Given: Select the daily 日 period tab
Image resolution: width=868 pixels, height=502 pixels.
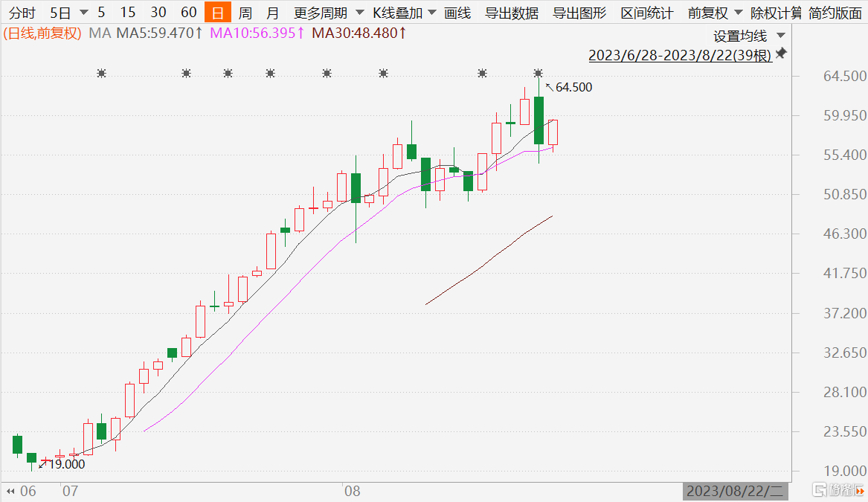Looking at the screenshot, I should pyautogui.click(x=217, y=12).
